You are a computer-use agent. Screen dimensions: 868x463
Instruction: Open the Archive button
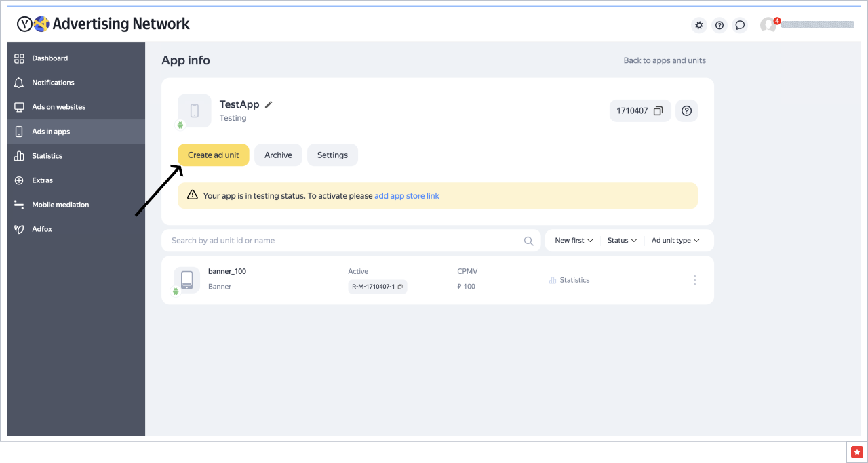278,155
